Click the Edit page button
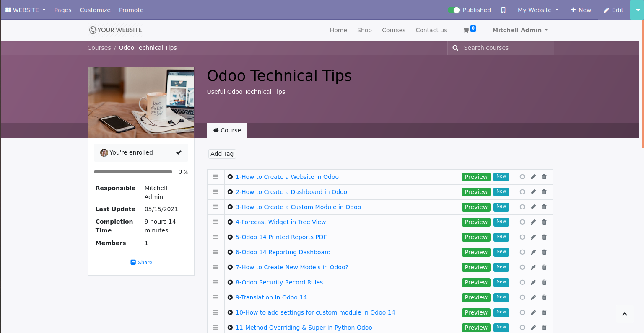644x333 pixels. [613, 10]
